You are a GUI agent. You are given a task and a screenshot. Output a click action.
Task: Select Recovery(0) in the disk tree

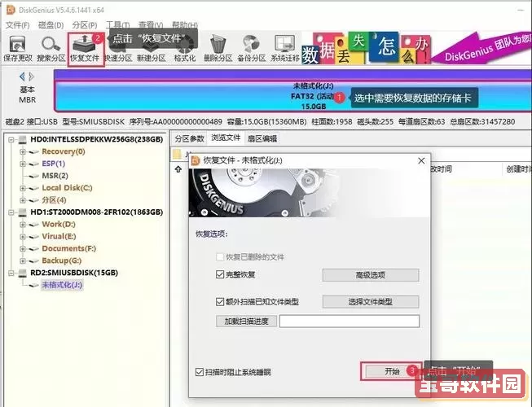coord(63,151)
